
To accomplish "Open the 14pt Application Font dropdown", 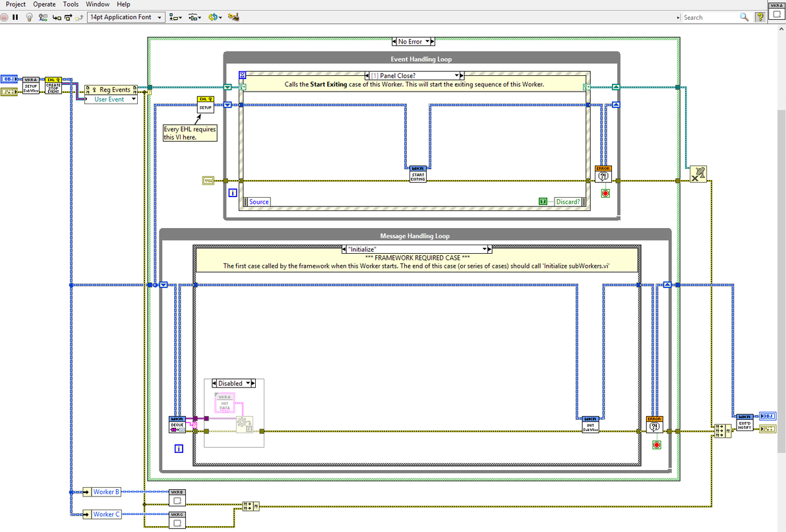I will pyautogui.click(x=127, y=17).
